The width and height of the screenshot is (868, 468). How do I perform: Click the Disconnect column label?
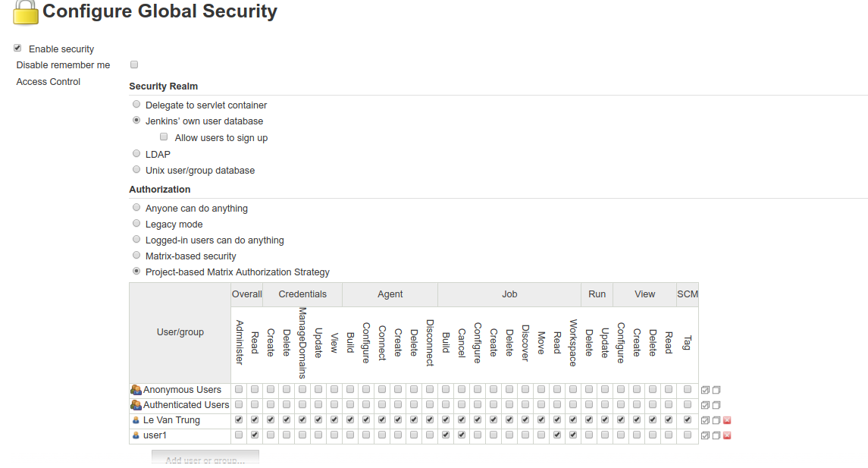pos(430,343)
